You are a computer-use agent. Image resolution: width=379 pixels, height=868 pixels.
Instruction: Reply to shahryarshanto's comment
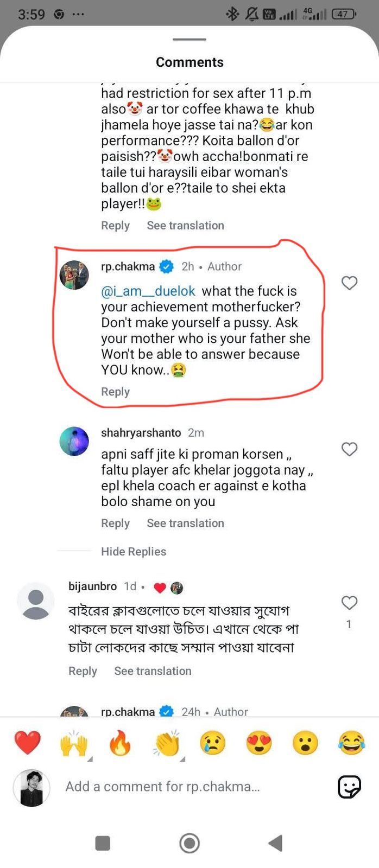[x=115, y=523]
